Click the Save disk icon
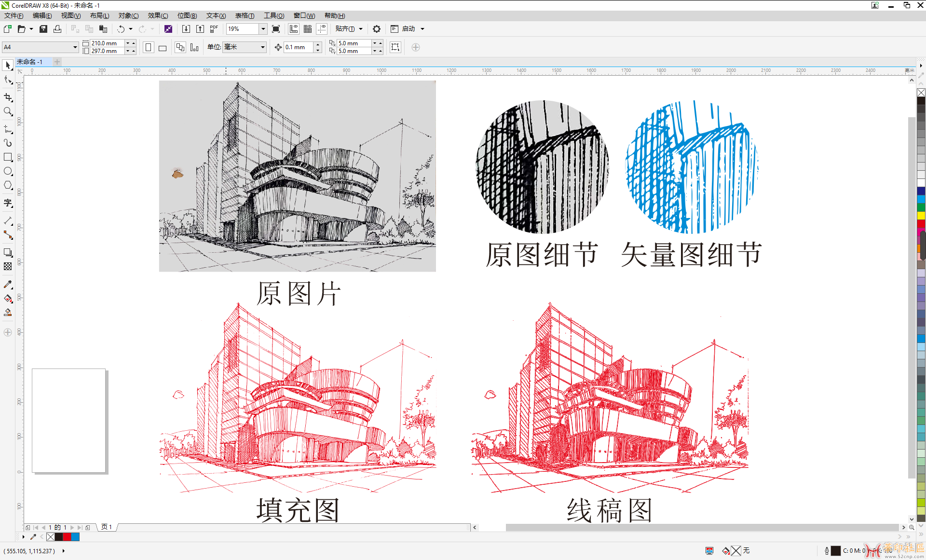Viewport: 926px width, 560px height. (x=43, y=29)
